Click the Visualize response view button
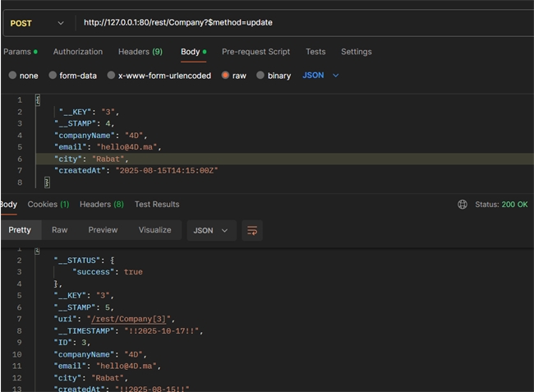This screenshot has height=392, width=534. coord(154,230)
